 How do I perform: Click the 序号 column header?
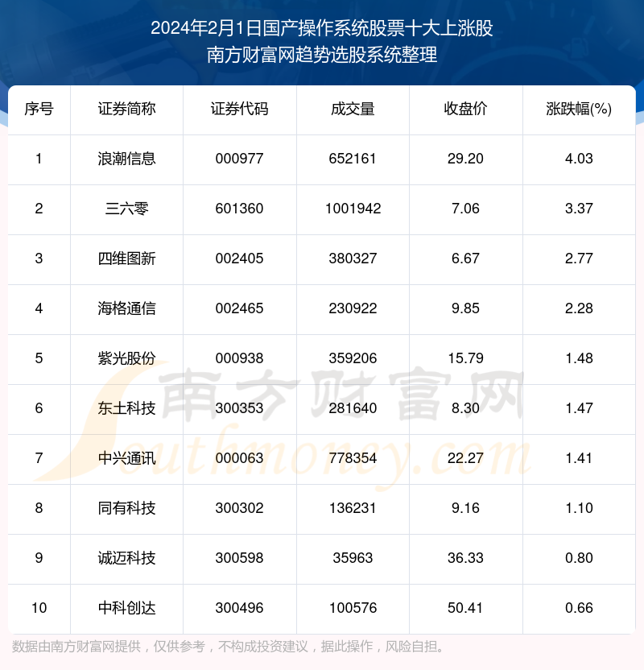(39, 109)
